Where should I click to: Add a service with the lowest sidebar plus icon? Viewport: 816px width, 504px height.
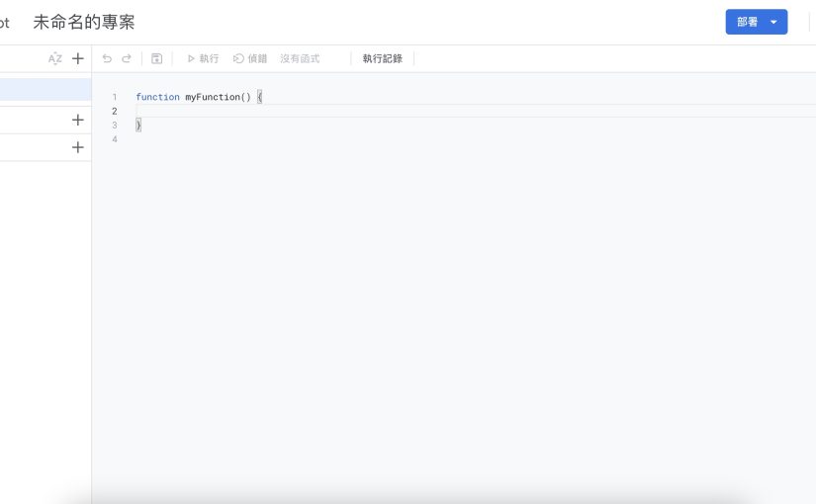78,147
